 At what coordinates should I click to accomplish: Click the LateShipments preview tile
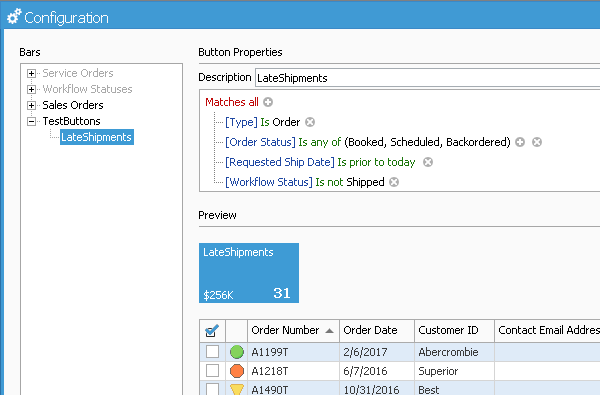click(249, 273)
